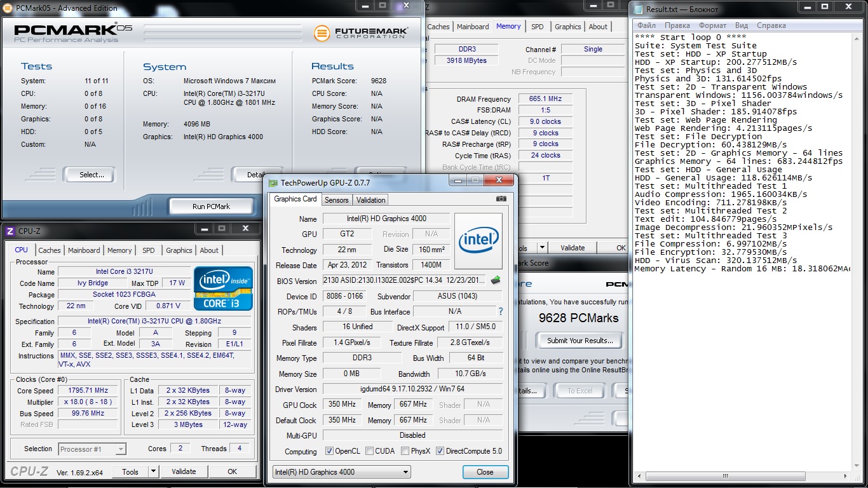Toggle the CUDA checkbox

(x=369, y=451)
